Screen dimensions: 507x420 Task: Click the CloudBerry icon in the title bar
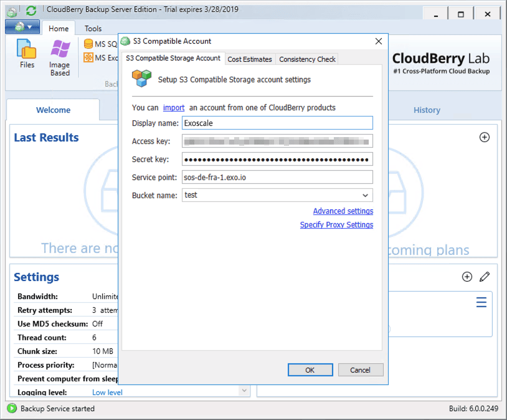coord(11,9)
